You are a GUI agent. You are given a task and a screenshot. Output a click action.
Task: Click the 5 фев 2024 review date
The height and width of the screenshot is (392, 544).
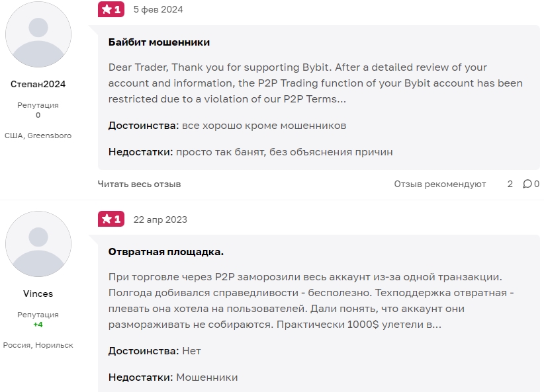pyautogui.click(x=158, y=10)
